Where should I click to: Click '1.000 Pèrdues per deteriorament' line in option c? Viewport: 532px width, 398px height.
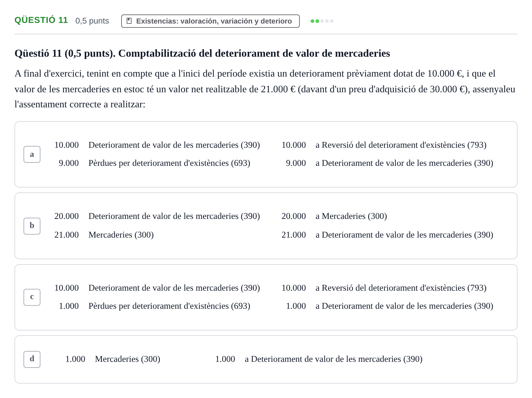pyautogui.click(x=154, y=306)
